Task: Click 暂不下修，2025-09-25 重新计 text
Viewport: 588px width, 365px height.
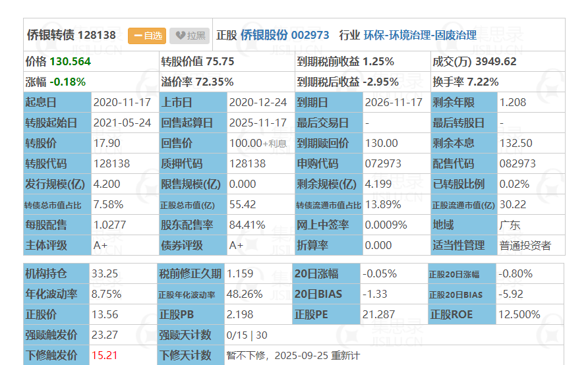Action: click(x=293, y=355)
